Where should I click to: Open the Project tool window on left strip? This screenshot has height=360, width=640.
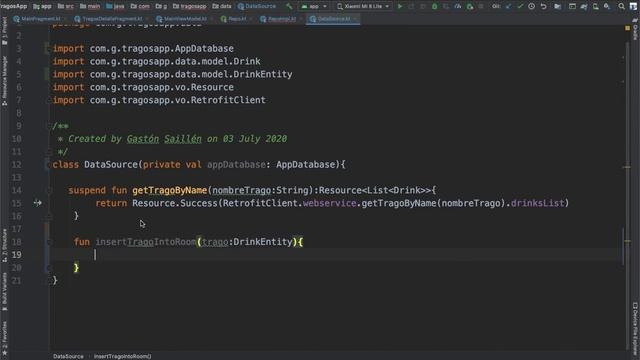pos(4,31)
